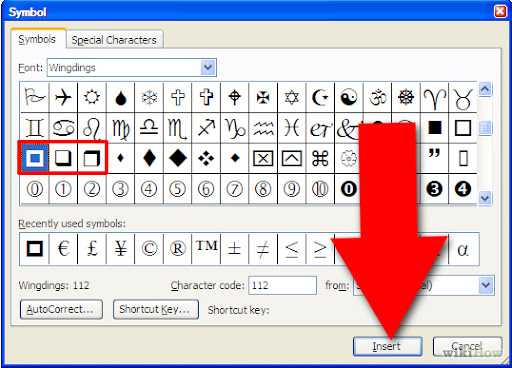
Task: Pick the sun symbol
Action: [92, 98]
